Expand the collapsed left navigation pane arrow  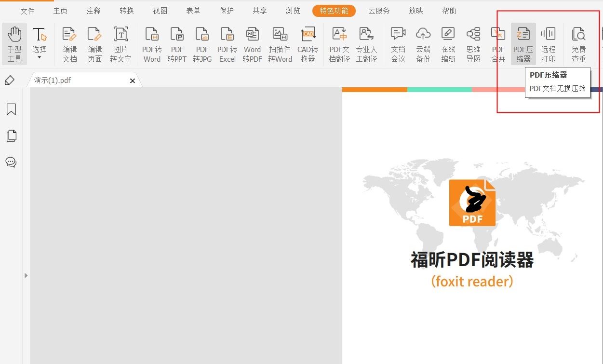(x=26, y=276)
